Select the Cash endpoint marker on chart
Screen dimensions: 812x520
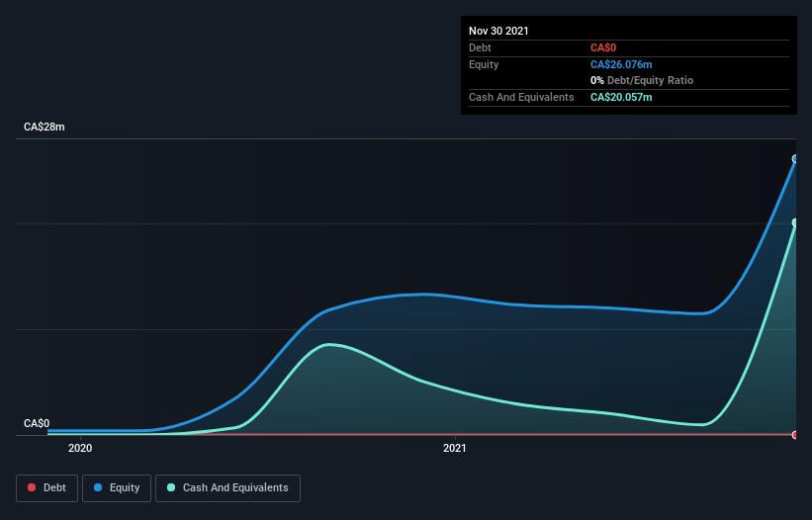tap(795, 223)
